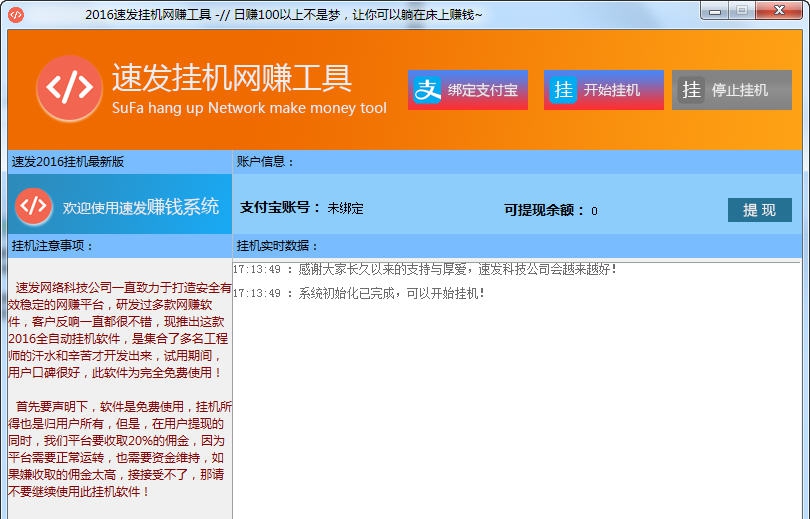The width and height of the screenshot is (810, 519).
Task: Click the balance value 0
Action: point(594,211)
